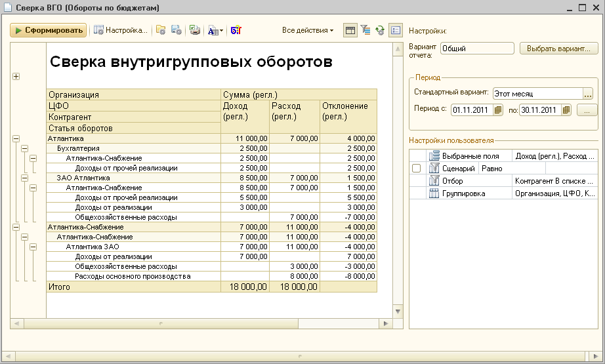Click the open saved settings folder icon
The height and width of the screenshot is (364, 605).
pyautogui.click(x=161, y=30)
